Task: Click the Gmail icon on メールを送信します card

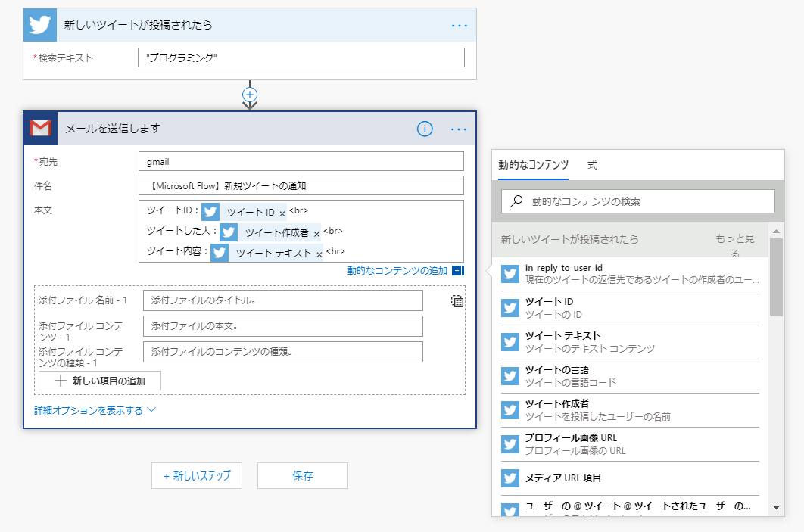Action: click(39, 129)
